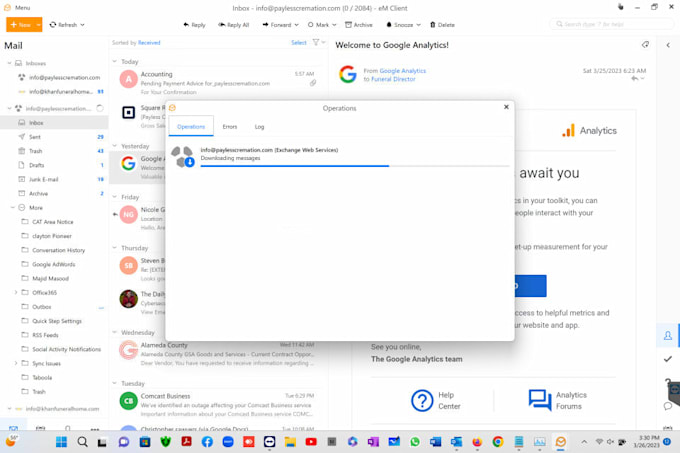Click Snooze in the toolbar

click(399, 25)
